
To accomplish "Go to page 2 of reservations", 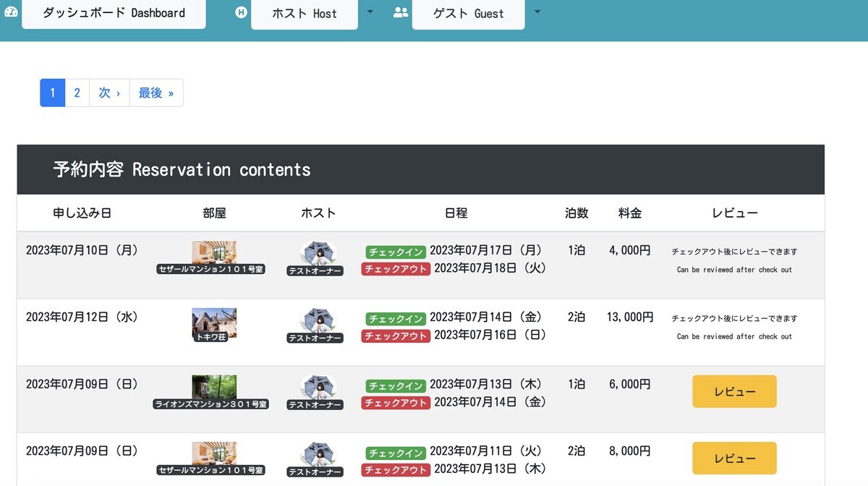I will (77, 93).
